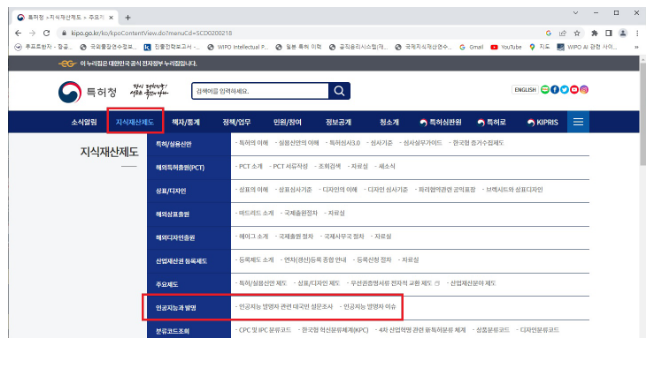The height and width of the screenshot is (374, 654).
Task: Go back with browser back arrow
Action: (x=18, y=33)
